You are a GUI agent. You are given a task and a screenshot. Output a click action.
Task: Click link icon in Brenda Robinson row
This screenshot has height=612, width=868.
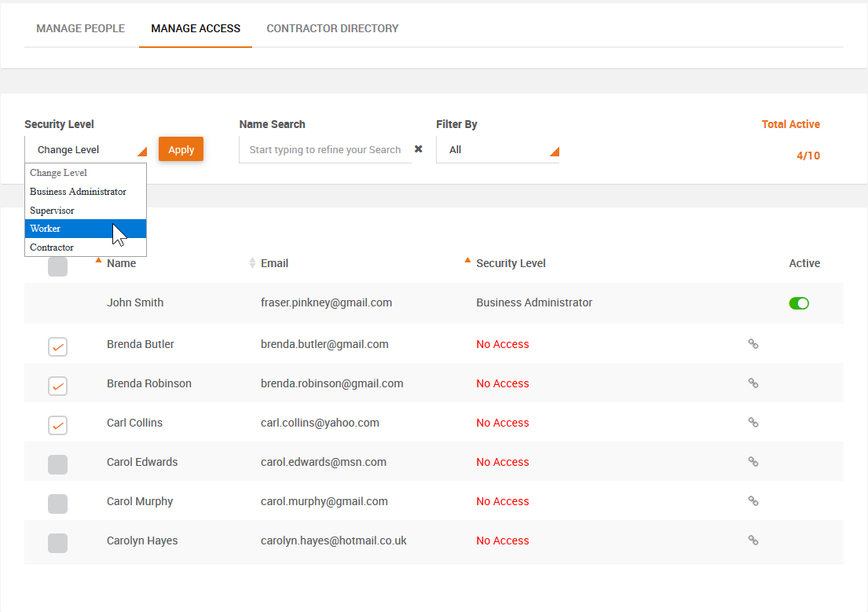tap(753, 383)
